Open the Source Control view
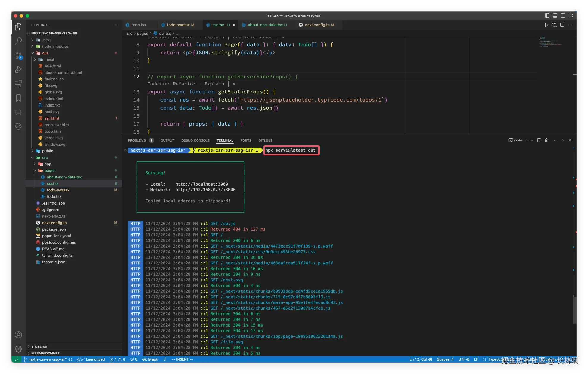This screenshot has height=374, width=588. (18, 55)
